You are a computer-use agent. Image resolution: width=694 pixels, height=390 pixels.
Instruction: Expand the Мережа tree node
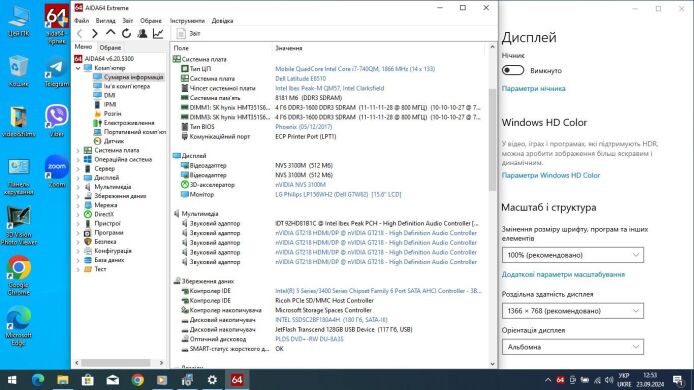[x=78, y=205]
